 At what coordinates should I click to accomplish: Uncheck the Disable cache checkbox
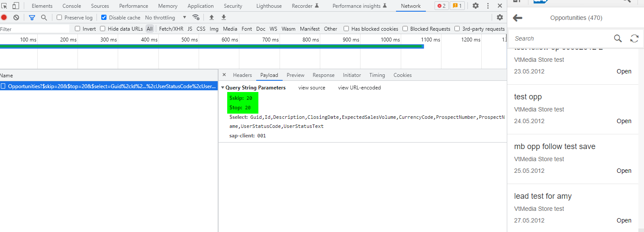coord(104,18)
